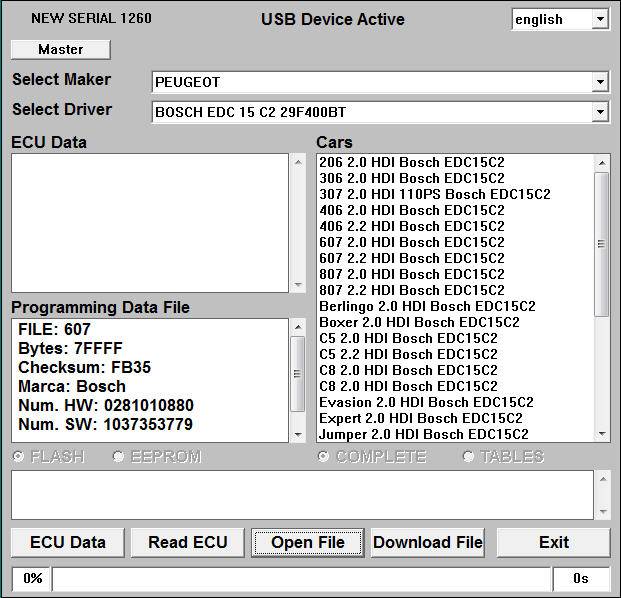Select the FLASH radio button
Image resolution: width=621 pixels, height=598 pixels.
click(18, 457)
